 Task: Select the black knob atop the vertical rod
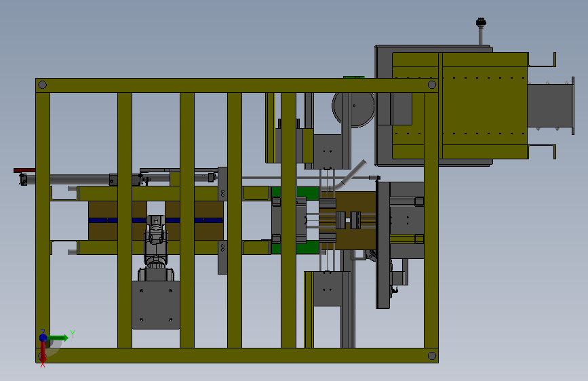pos(481,22)
